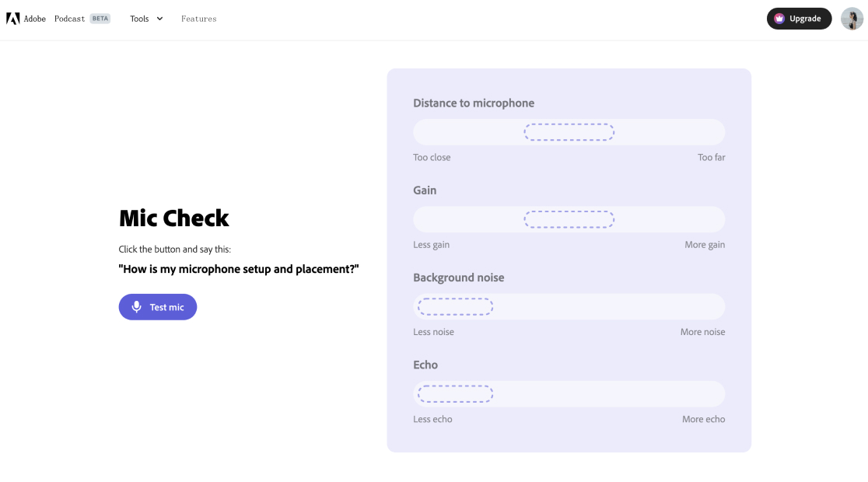Click the microphone icon in Test mic
868x482 pixels.
(137, 306)
